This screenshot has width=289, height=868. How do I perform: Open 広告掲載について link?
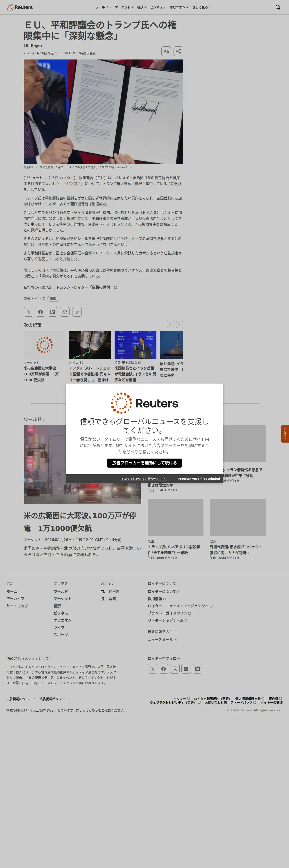(x=21, y=699)
